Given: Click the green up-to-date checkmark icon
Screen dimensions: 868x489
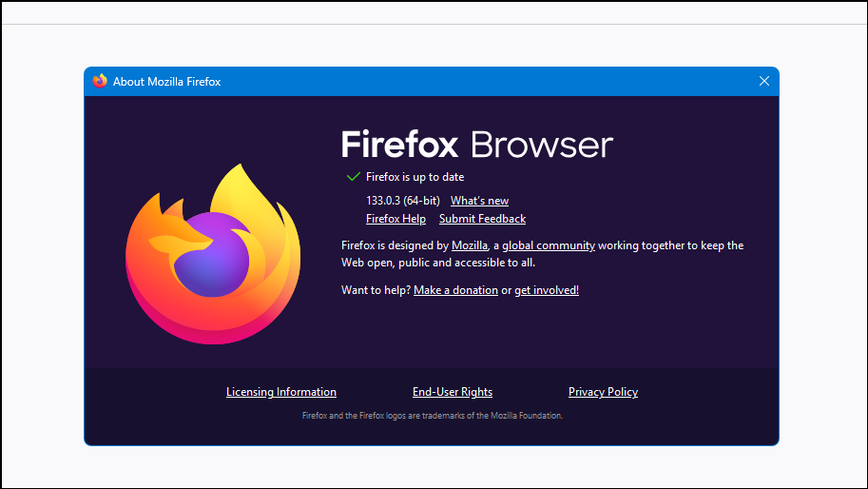Looking at the screenshot, I should tap(353, 177).
